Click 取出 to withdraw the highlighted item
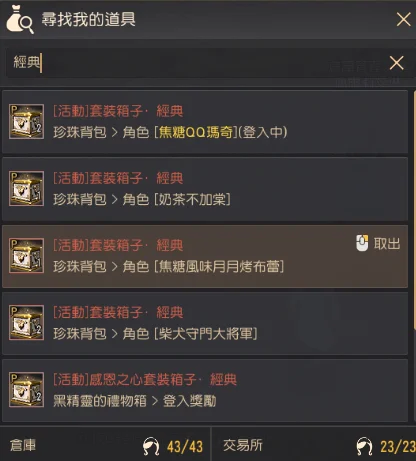 coord(387,244)
